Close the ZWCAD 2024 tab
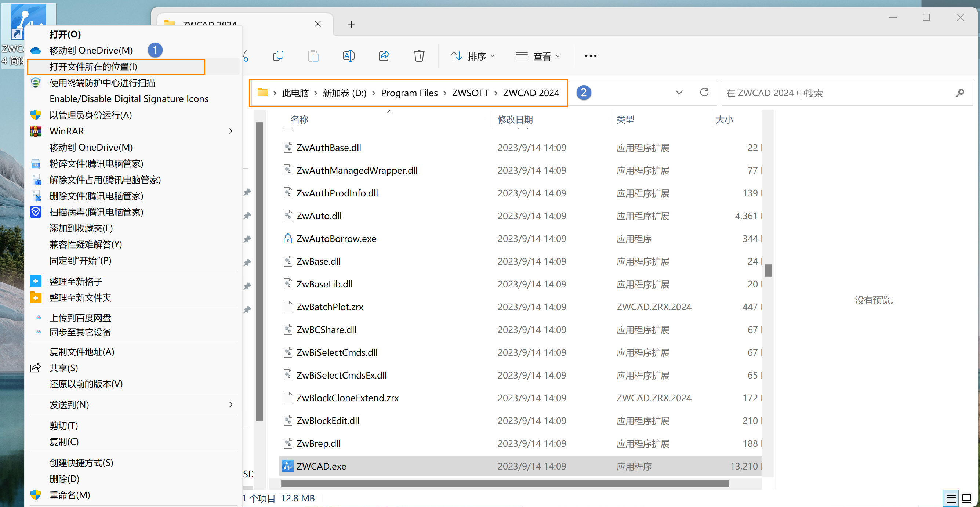Screen dimensions: 980x507 (317, 24)
